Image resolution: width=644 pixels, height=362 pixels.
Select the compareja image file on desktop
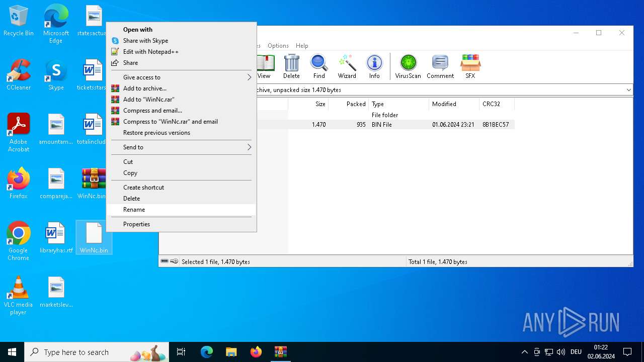tap(56, 184)
